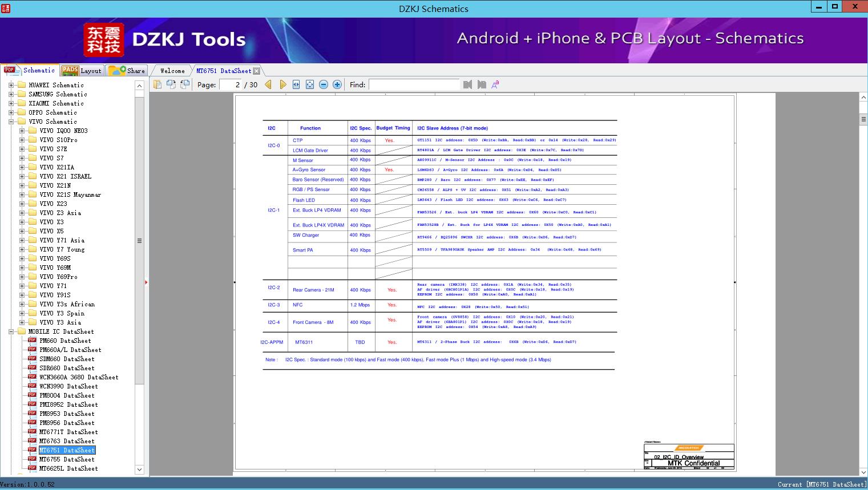Switch to the Welcome tab
The width and height of the screenshot is (868, 490).
172,71
